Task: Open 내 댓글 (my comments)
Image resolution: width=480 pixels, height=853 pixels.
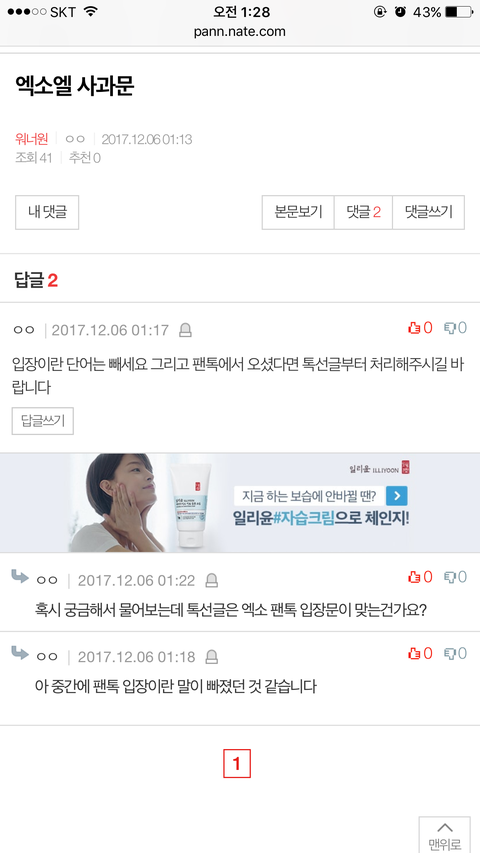Action: 47,212
